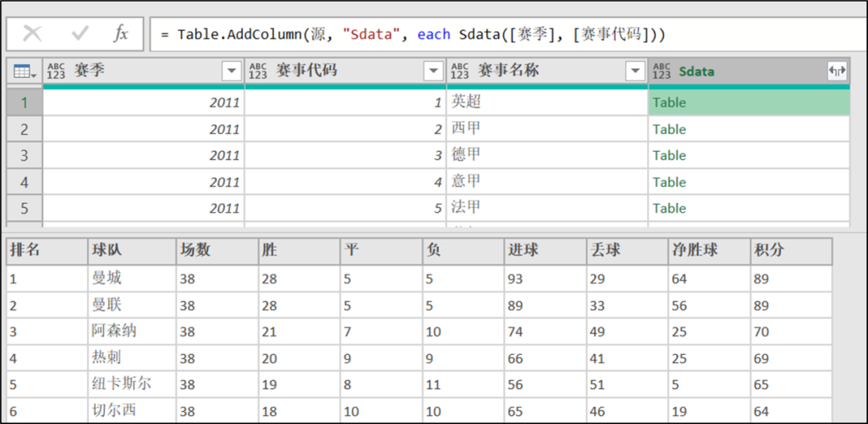The height and width of the screenshot is (424, 868).
Task: Click Table link in 西甲 row
Action: 669,129
